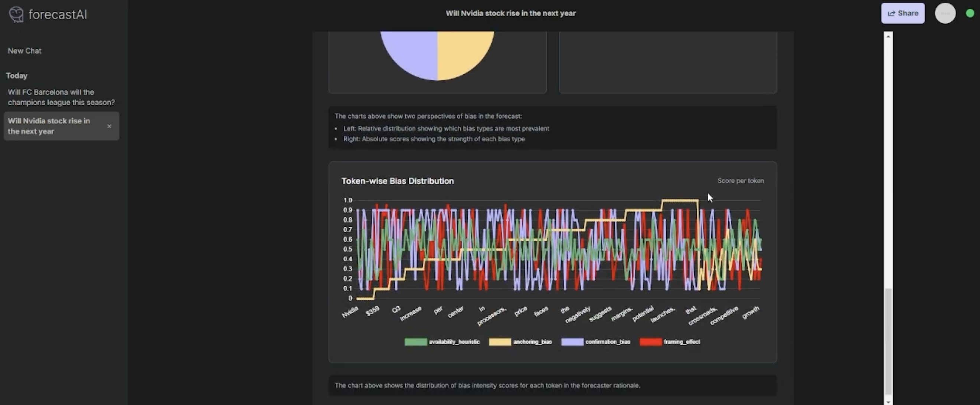Viewport: 980px width, 405px height.
Task: Click the 1.0 y-axis value
Action: tap(348, 200)
